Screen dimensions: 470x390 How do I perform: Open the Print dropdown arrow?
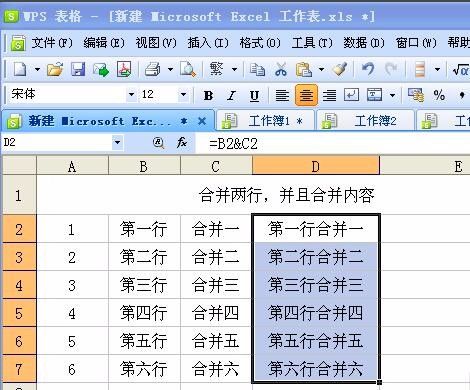tap(170, 69)
